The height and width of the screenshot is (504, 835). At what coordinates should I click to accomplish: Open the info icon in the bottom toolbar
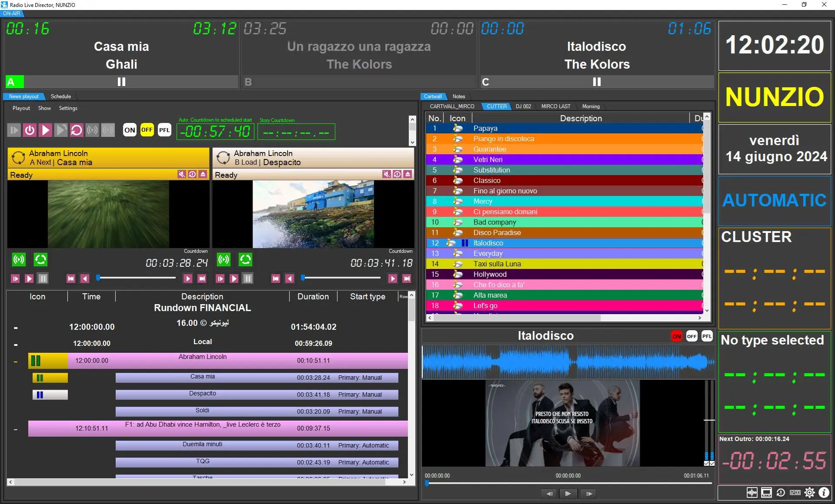824,492
